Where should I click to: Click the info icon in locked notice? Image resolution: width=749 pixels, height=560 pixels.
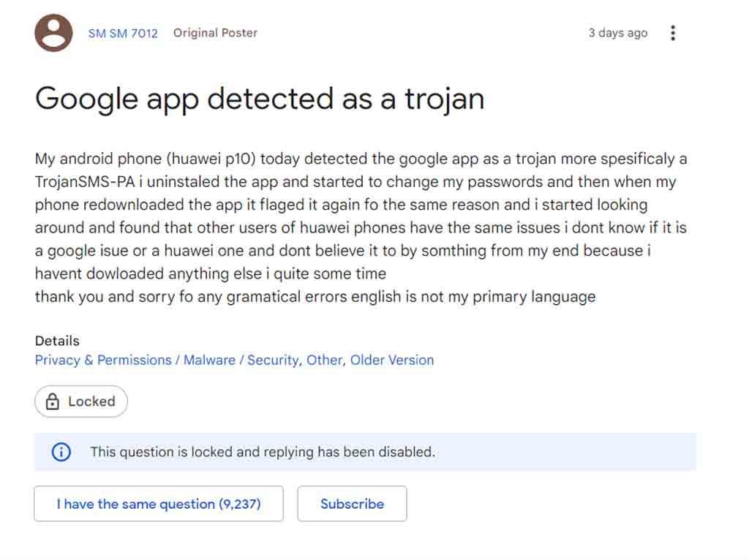click(x=61, y=452)
